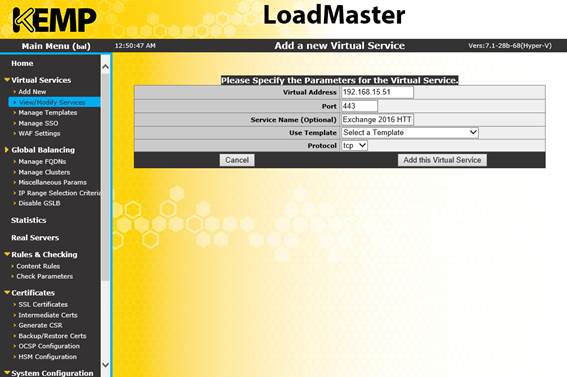Open Add New under Virtual Services

(x=32, y=92)
